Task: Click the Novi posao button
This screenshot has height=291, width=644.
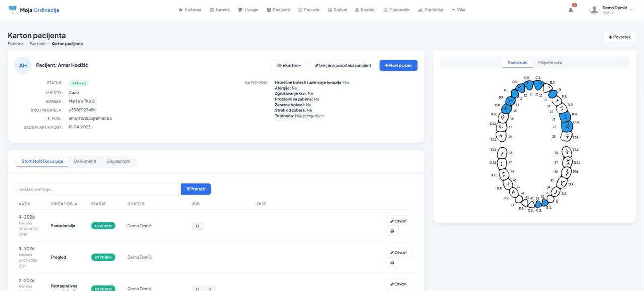Action: pyautogui.click(x=398, y=65)
